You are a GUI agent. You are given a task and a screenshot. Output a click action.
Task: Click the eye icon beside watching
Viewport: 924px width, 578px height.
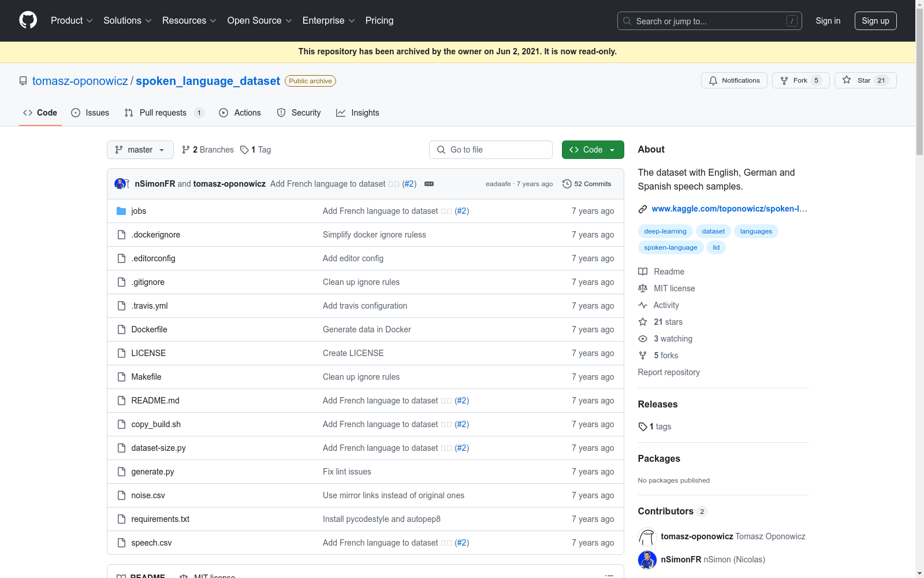(643, 339)
